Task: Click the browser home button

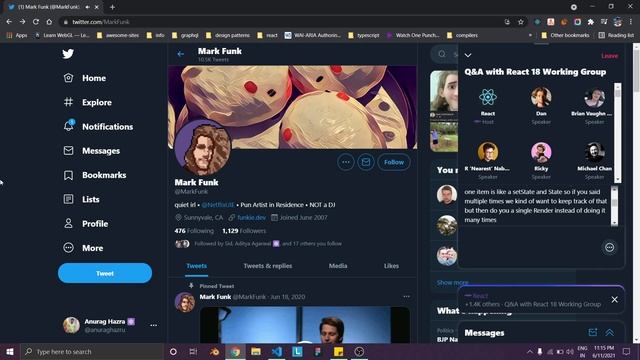Action: [49, 22]
